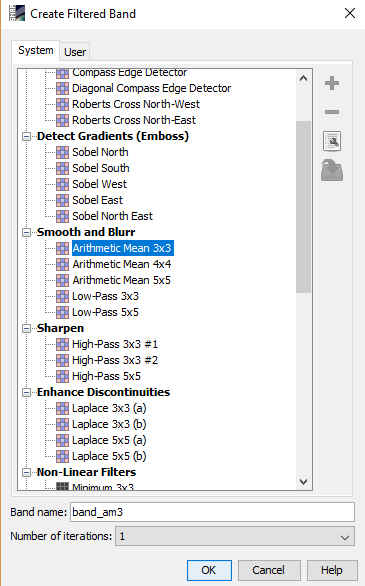The image size is (365, 586).
Task: Click the icon beside Arithmetic Mean 5x5
Action: pos(62,280)
